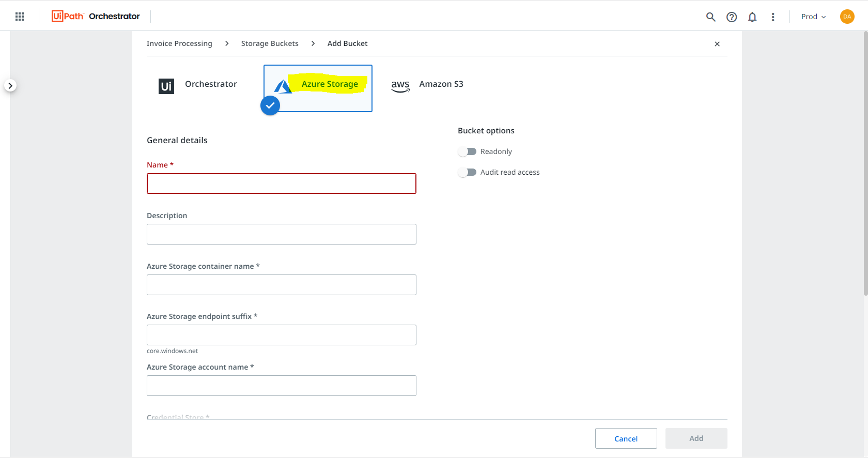Close the Add Bucket panel
This screenshot has height=458, width=868.
pyautogui.click(x=717, y=44)
